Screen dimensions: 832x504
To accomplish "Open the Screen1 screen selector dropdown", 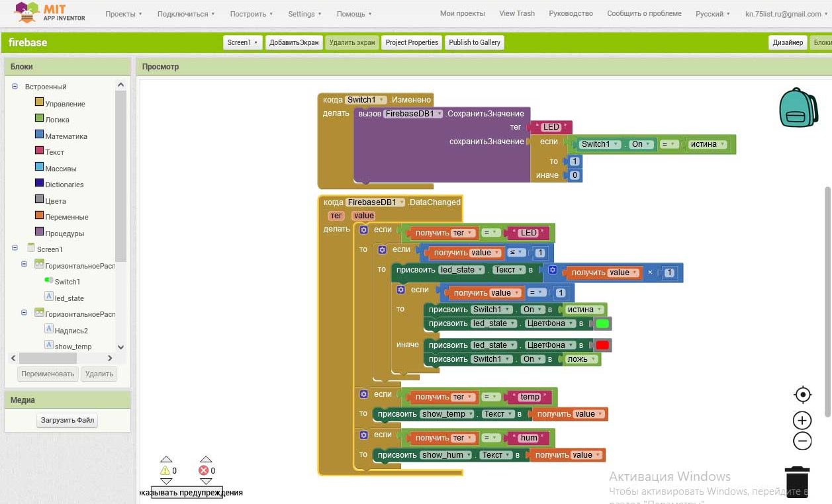I will pyautogui.click(x=243, y=42).
